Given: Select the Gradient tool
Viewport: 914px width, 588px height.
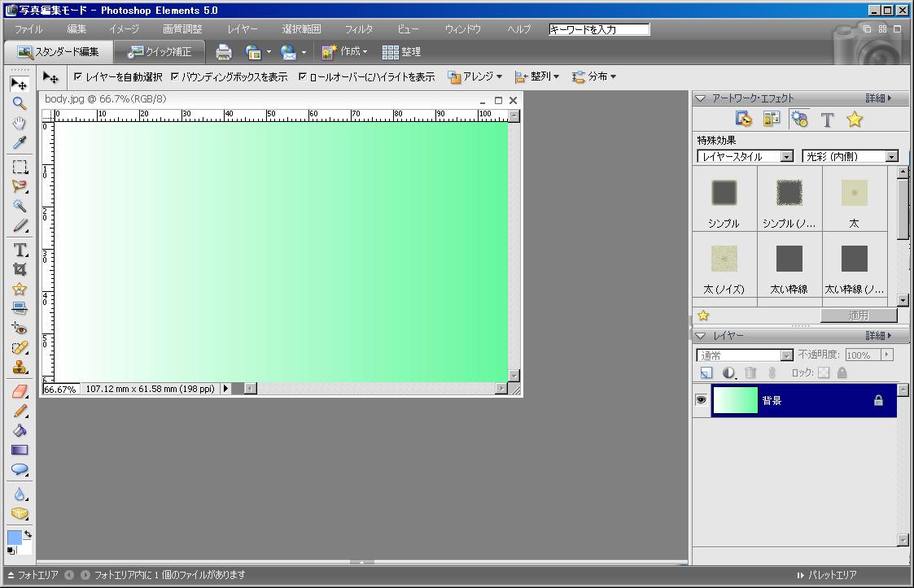Looking at the screenshot, I should [x=20, y=450].
